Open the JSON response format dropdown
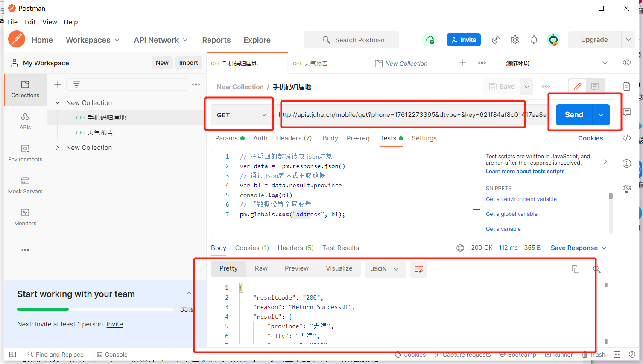 coord(386,269)
